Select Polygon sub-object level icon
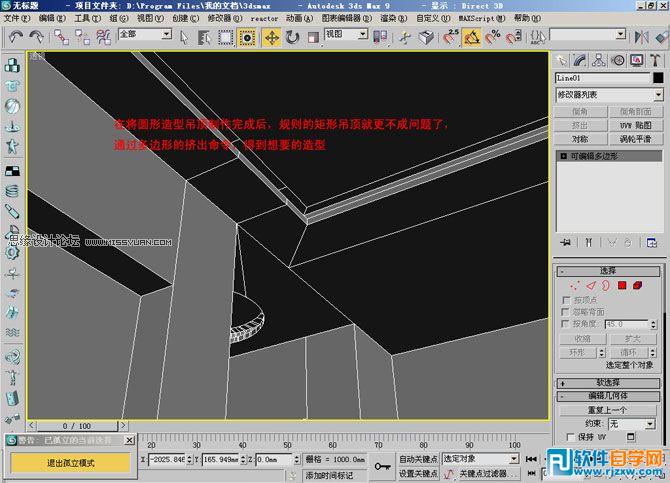Viewport: 670px width, 483px height. (622, 285)
